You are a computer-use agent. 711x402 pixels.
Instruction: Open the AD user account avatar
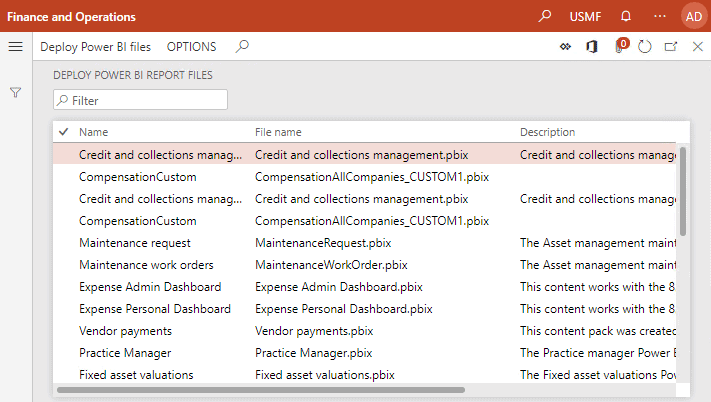coord(694,16)
